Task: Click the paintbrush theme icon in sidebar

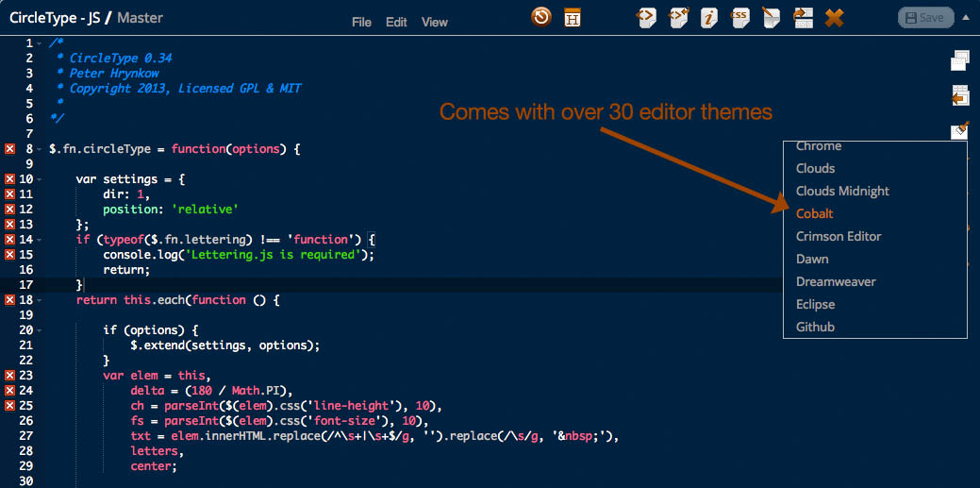Action: click(x=959, y=130)
